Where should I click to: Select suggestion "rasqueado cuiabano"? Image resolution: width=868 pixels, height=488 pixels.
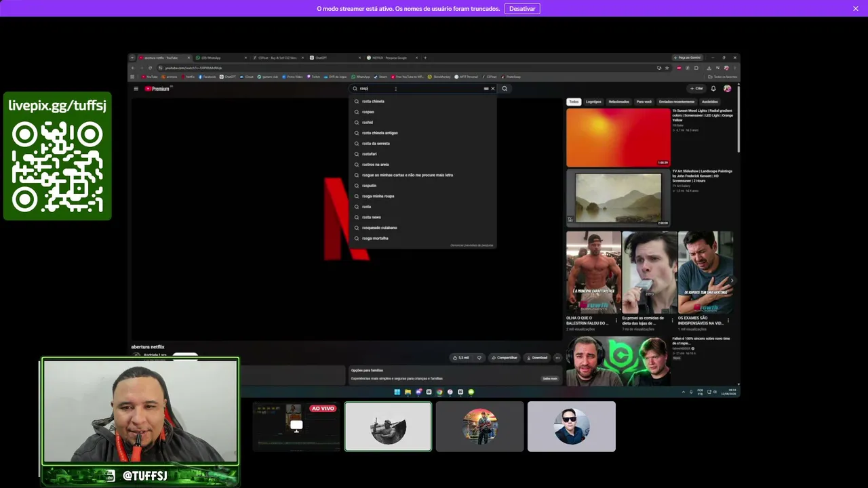tap(422, 228)
